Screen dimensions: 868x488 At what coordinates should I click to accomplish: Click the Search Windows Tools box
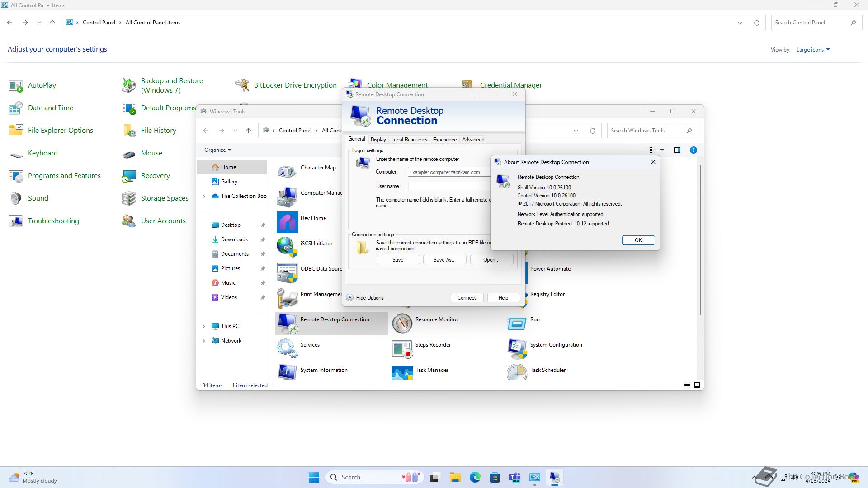click(652, 131)
